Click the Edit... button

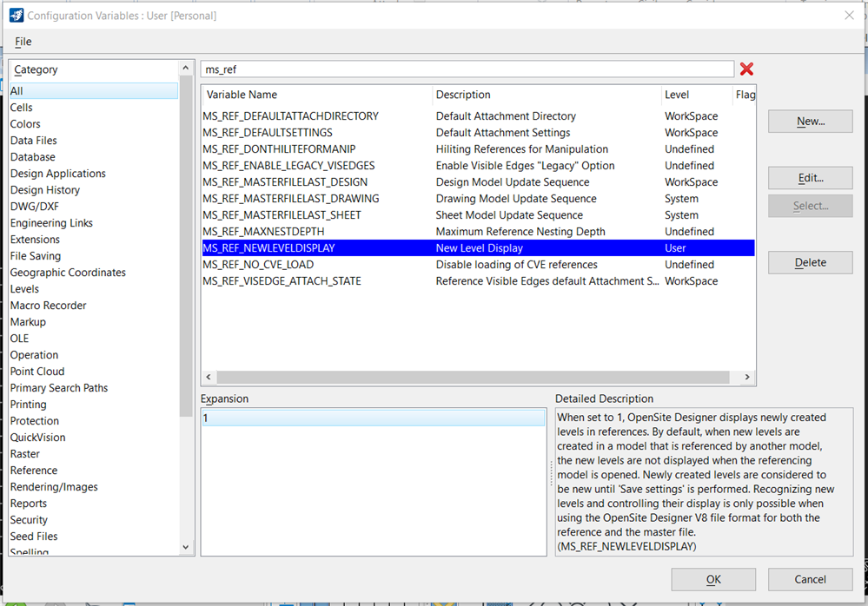pos(810,178)
